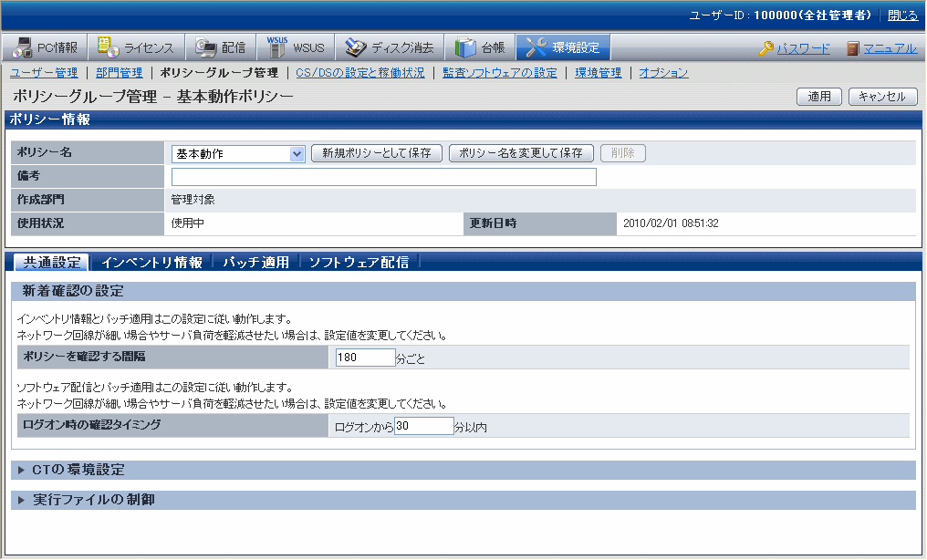This screenshot has height=560, width=927.
Task: Open the PC情報 toolbar icon
Action: coord(23,47)
